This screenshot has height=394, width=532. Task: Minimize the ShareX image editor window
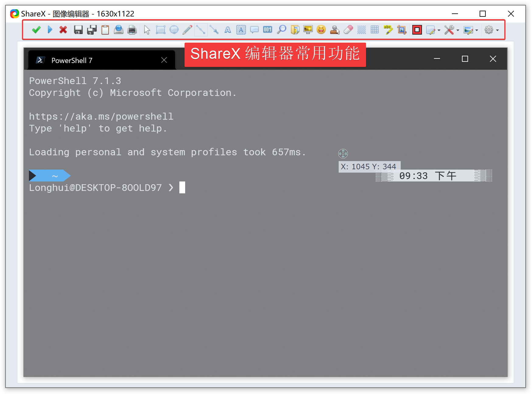point(455,14)
